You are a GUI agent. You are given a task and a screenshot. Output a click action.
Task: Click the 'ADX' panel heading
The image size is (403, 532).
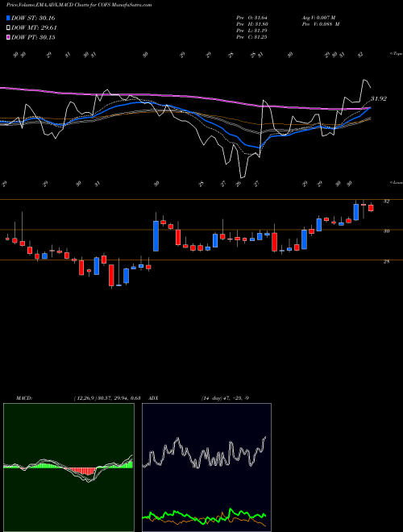coord(154,398)
